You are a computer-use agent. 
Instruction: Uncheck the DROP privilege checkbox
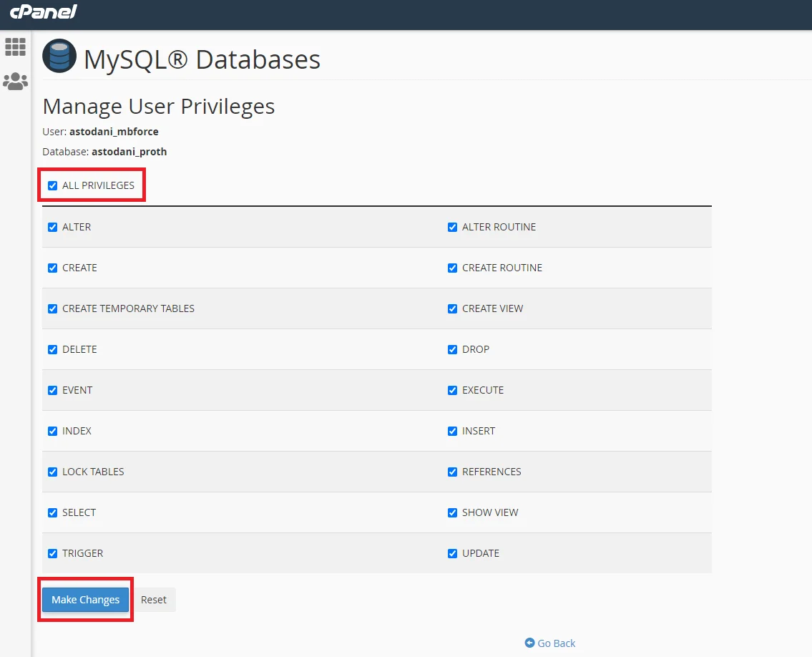(x=452, y=349)
